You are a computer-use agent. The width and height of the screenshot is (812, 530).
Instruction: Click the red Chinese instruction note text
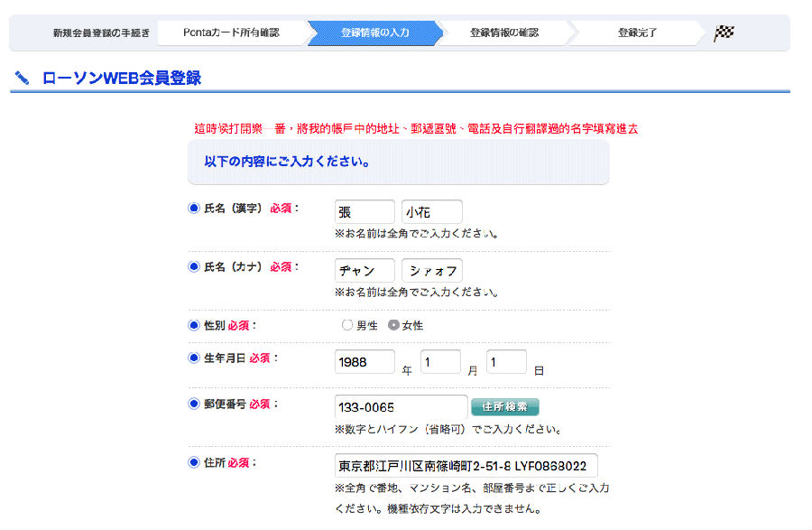pos(416,128)
